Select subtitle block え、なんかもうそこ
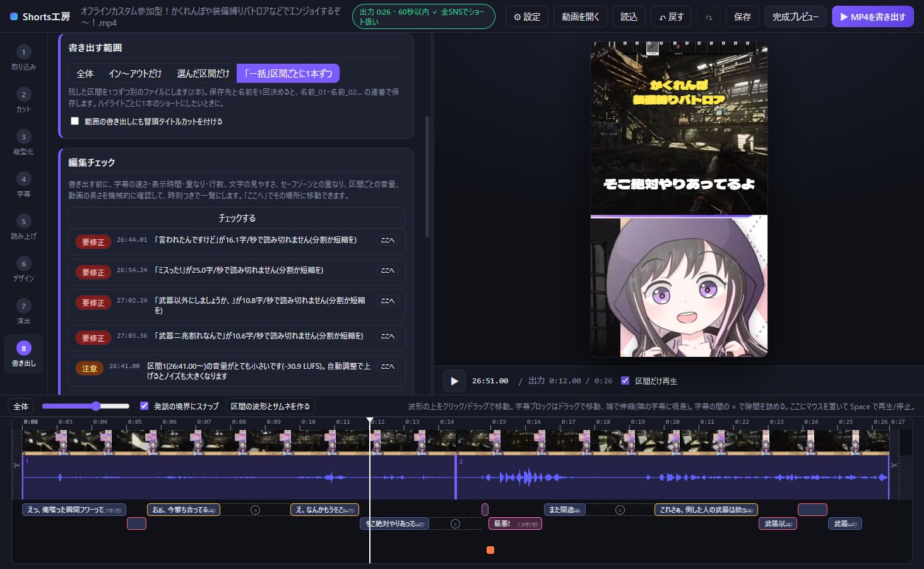 click(x=324, y=510)
